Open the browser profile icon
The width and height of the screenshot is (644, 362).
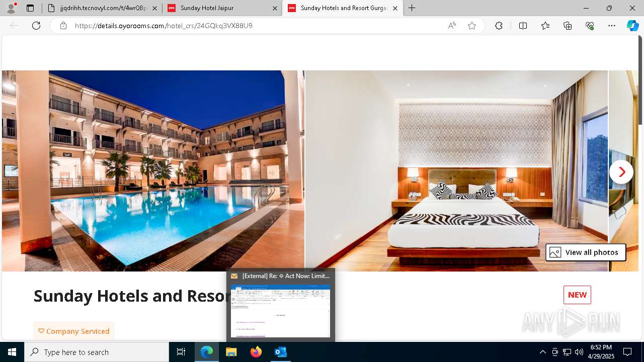11,8
